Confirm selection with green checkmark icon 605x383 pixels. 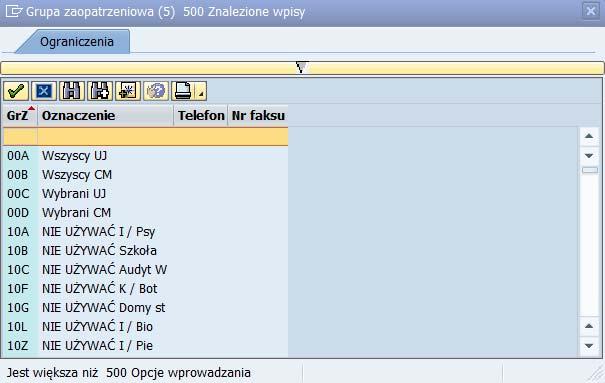click(x=16, y=91)
